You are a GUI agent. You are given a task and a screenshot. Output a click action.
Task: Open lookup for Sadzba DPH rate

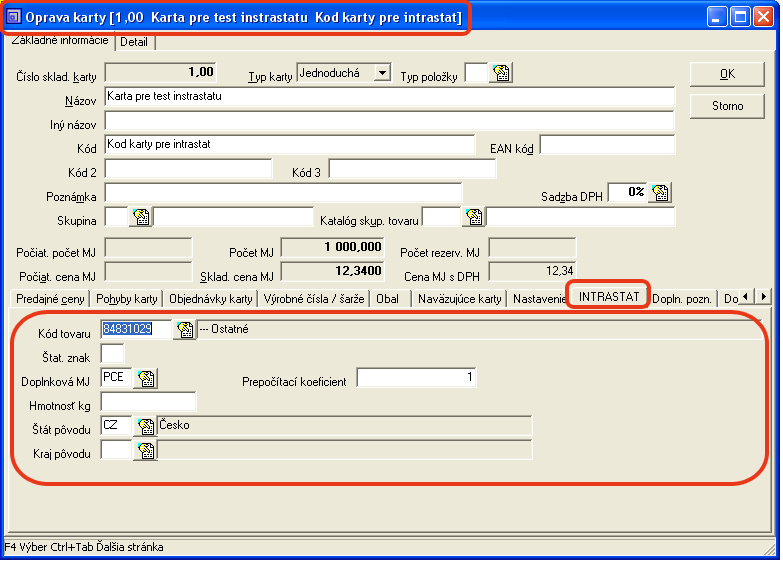[x=660, y=192]
